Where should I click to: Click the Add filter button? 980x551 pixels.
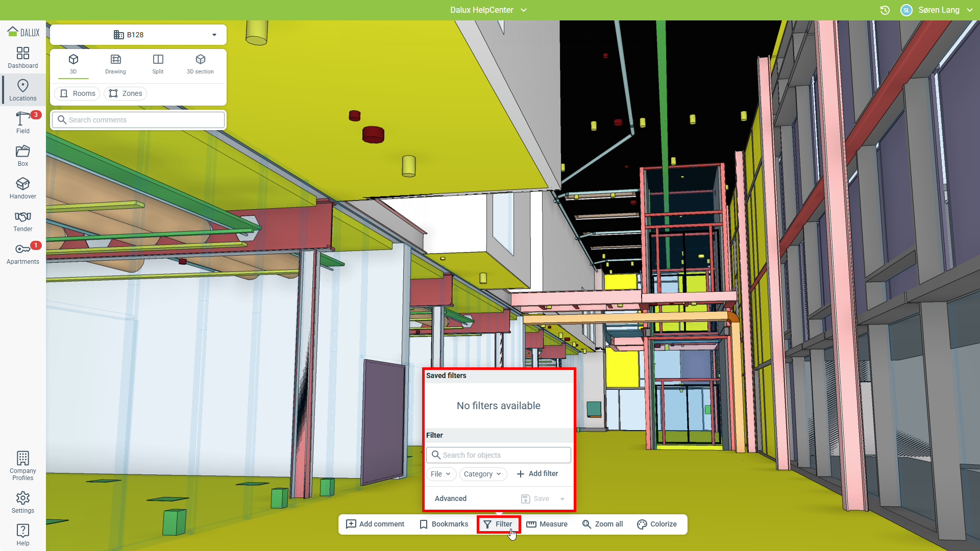click(x=537, y=473)
